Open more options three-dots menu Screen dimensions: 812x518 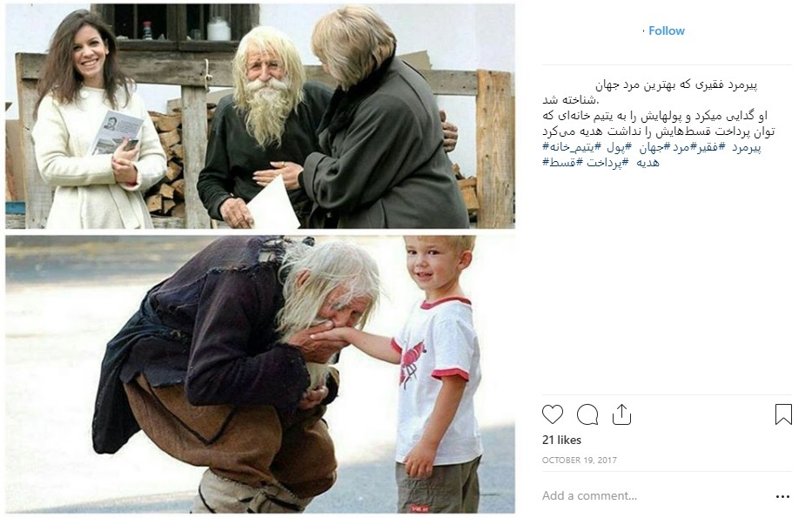click(x=782, y=496)
